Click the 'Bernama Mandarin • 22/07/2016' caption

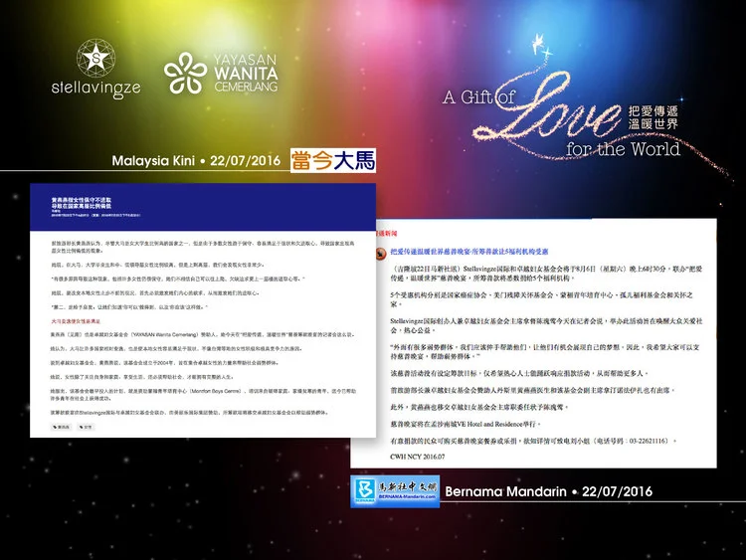click(x=548, y=491)
